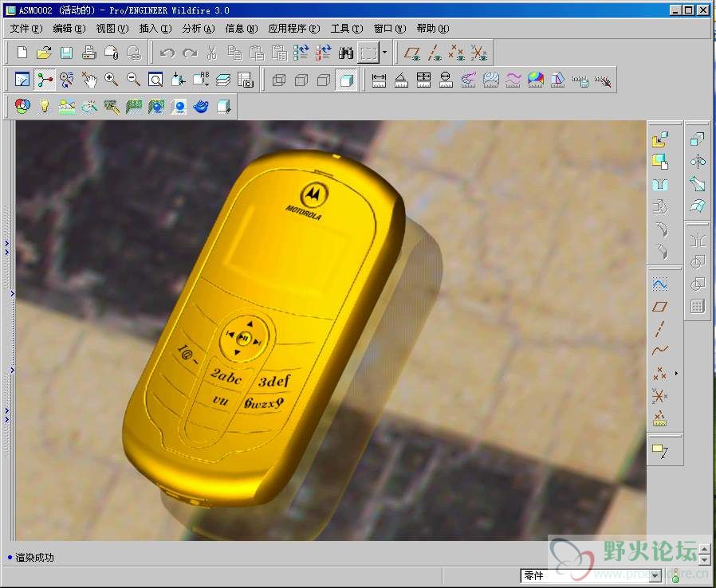Switch to wireframe display style
This screenshot has width=716, height=588.
click(x=278, y=80)
